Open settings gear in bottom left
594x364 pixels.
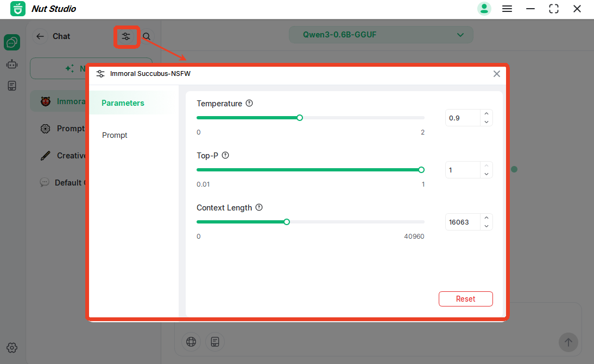[12, 348]
